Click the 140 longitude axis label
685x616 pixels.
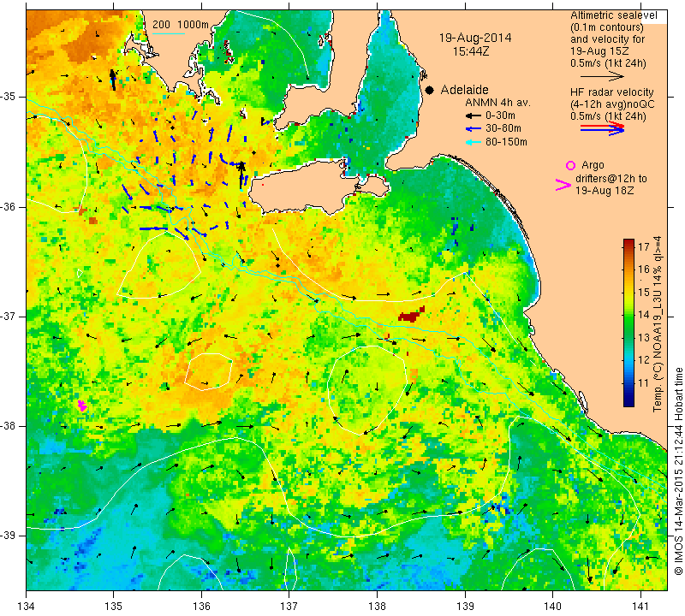553,606
